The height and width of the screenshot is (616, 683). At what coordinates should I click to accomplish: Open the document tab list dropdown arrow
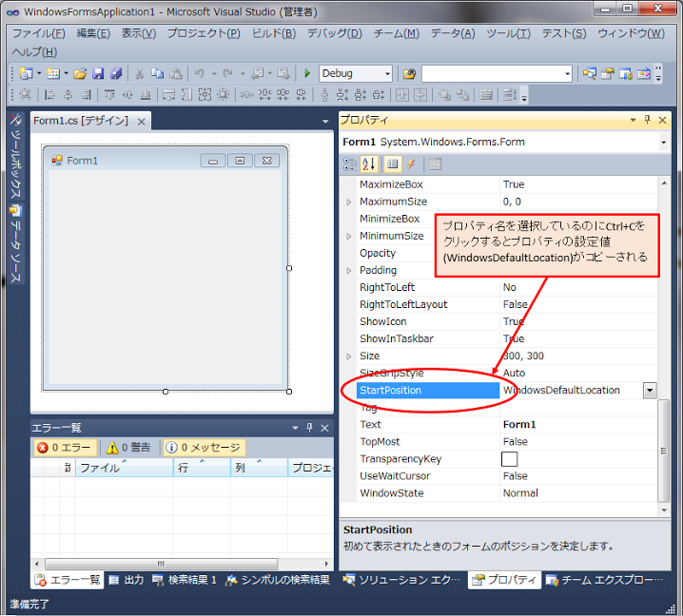(x=325, y=122)
